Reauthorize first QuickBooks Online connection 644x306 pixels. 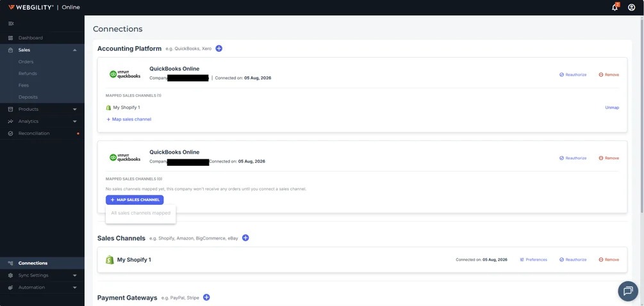pos(573,75)
